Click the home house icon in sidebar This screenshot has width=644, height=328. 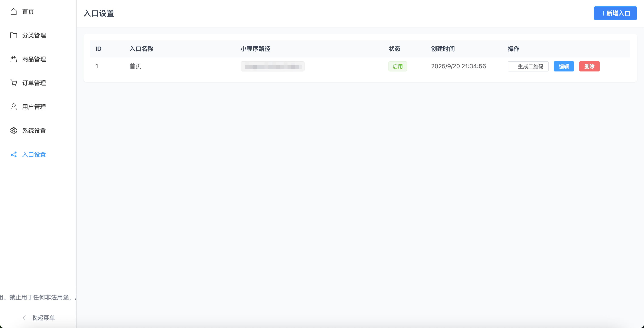[13, 11]
